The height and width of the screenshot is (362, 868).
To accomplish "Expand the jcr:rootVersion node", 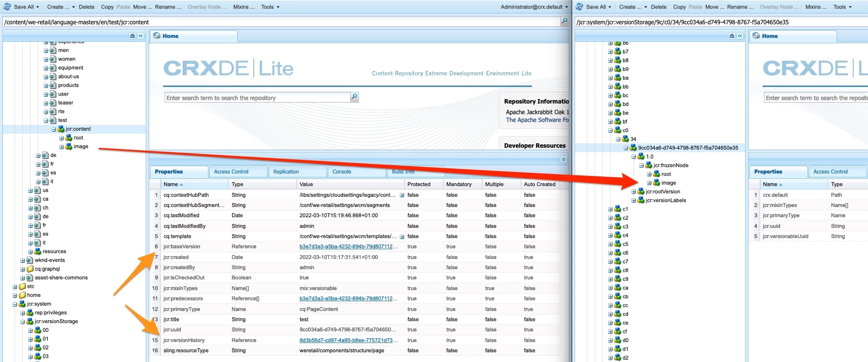I will pos(634,192).
